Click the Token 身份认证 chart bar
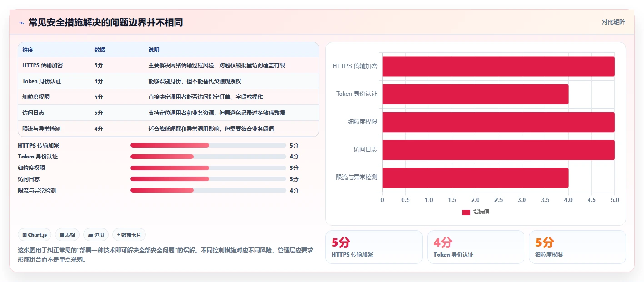Viewport: 644px width, 282px height. (x=475, y=94)
